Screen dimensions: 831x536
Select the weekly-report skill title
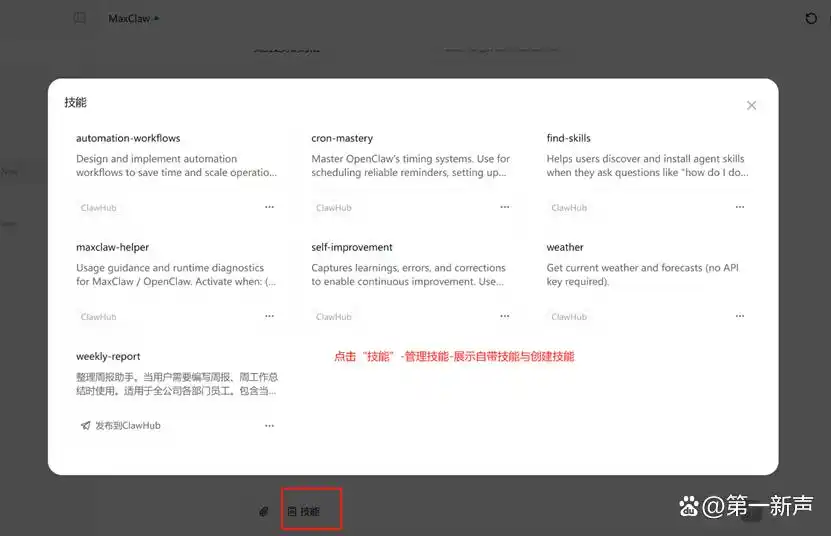pos(108,357)
